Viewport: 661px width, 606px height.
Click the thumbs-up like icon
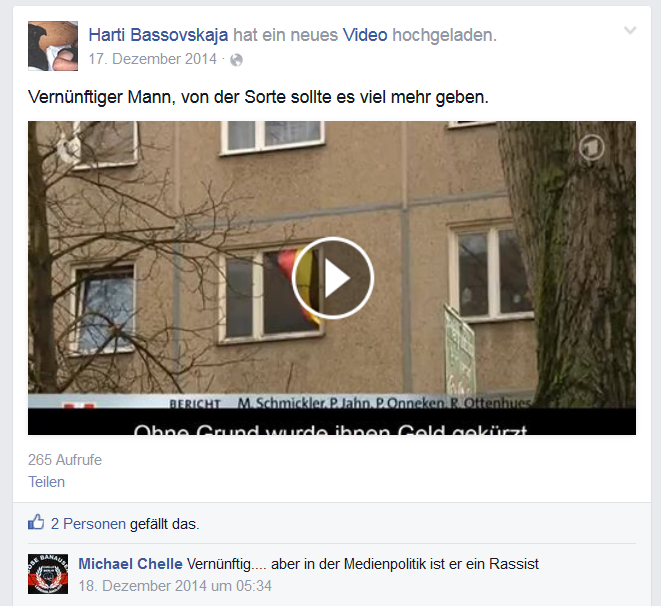[x=36, y=522]
